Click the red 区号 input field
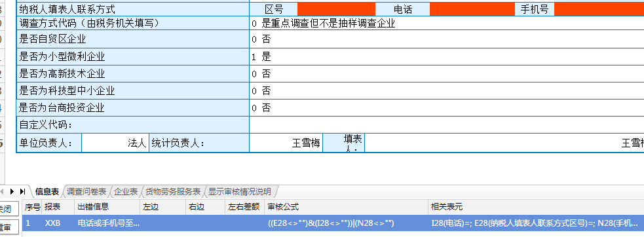This screenshot has width=644, height=237. click(336, 9)
